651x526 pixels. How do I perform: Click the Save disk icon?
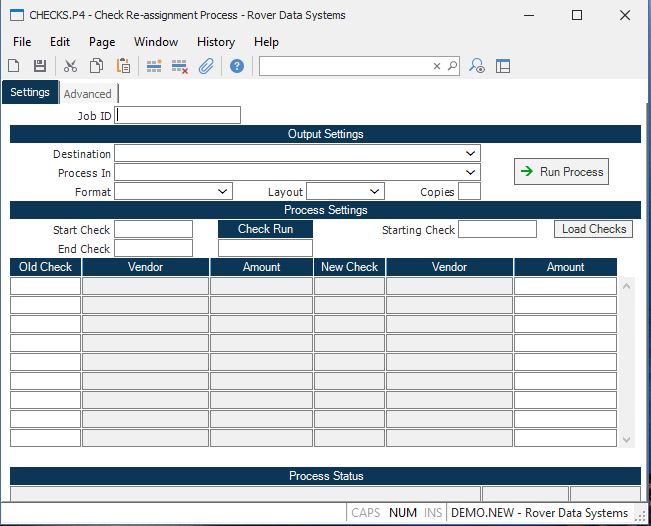[40, 66]
